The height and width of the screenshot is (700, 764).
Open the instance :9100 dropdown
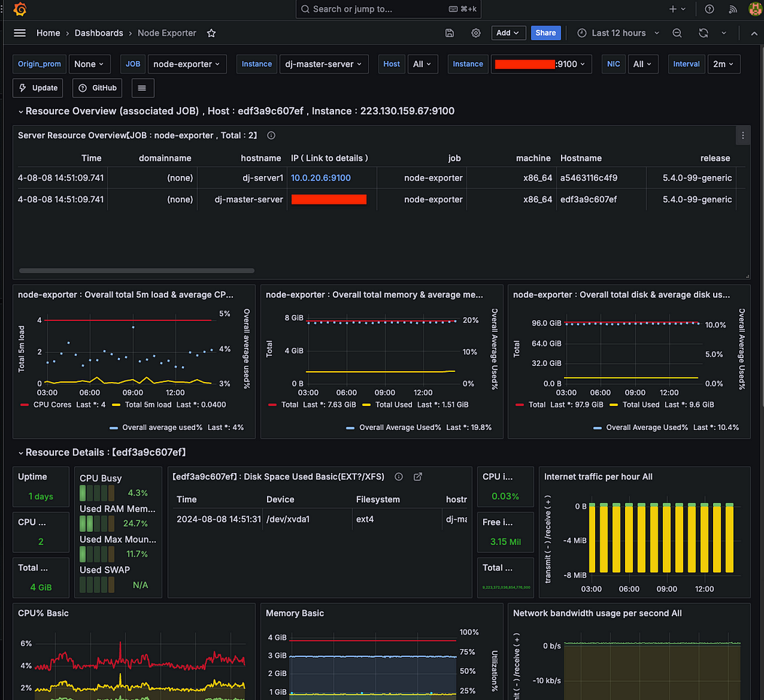tap(541, 64)
